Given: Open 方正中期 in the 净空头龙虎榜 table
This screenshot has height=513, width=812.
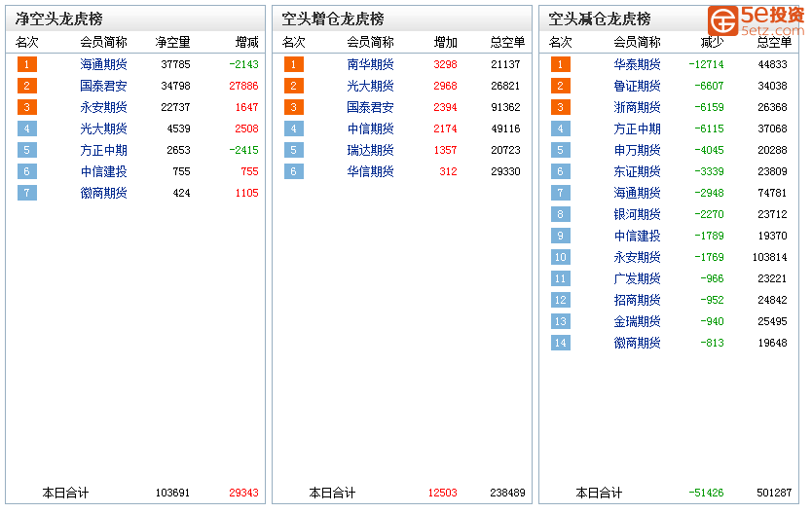Looking at the screenshot, I should pyautogui.click(x=103, y=150).
